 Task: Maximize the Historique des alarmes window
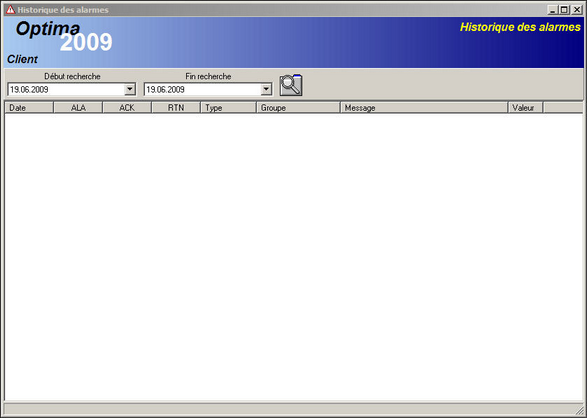tap(564, 10)
